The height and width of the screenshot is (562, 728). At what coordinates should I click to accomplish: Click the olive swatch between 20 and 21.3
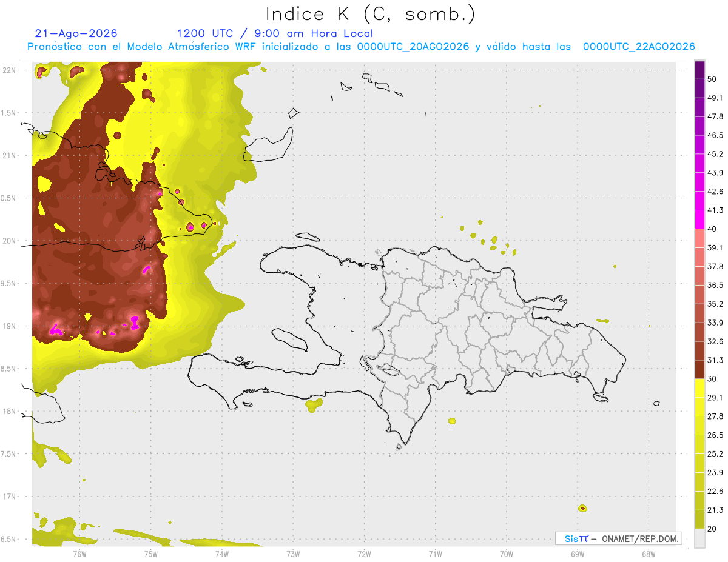click(700, 520)
